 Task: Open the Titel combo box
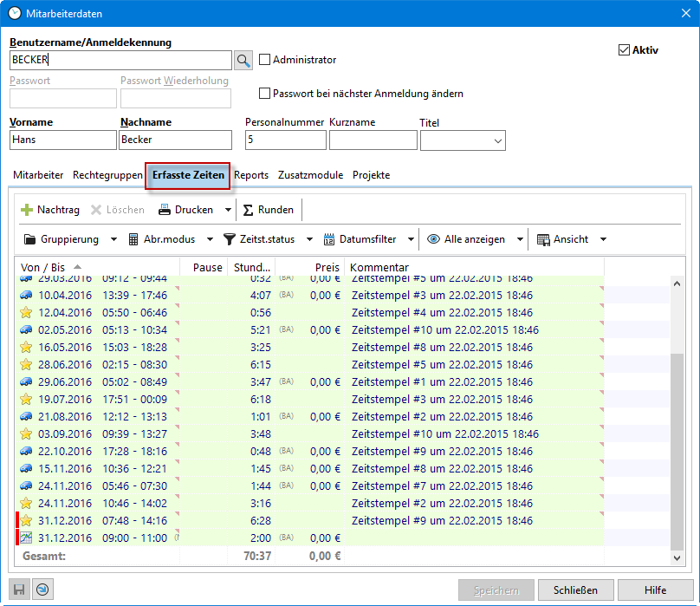pos(497,140)
